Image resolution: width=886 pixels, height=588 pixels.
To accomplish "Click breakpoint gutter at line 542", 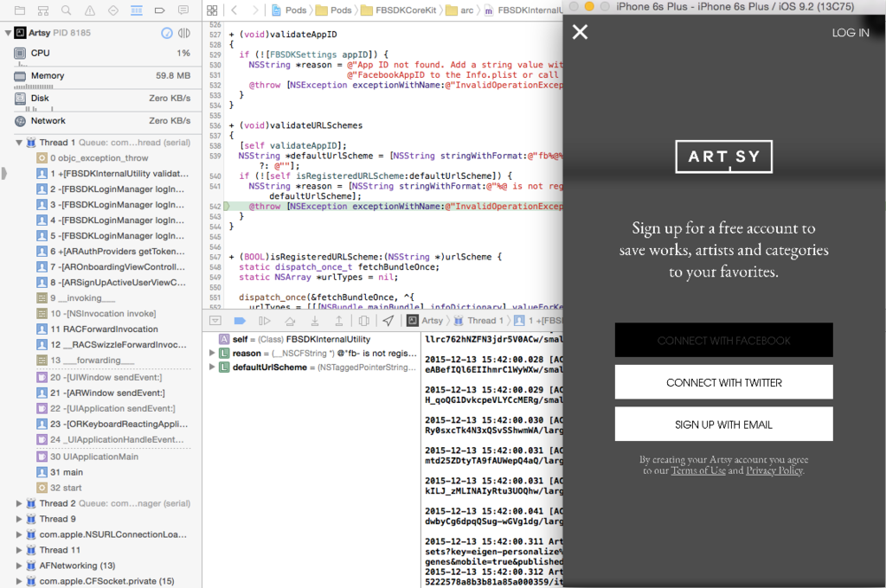I will click(x=215, y=207).
